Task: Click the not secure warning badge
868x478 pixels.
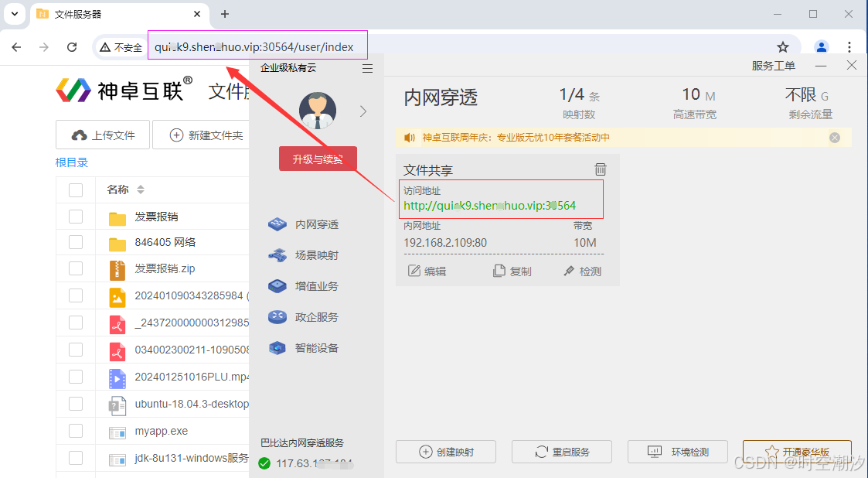Action: pyautogui.click(x=120, y=48)
